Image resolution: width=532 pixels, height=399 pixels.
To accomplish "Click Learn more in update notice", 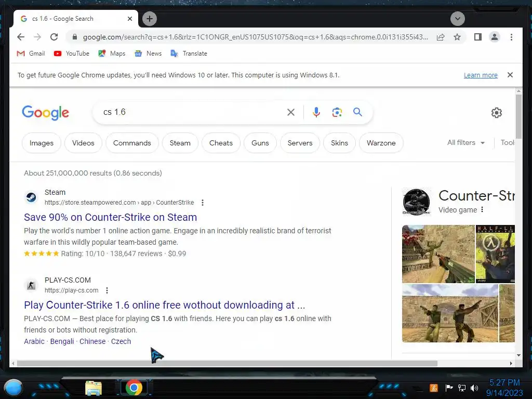I will (x=481, y=75).
